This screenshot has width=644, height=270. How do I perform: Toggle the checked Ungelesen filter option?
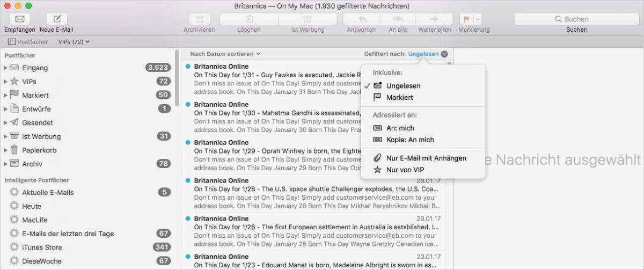(x=423, y=85)
